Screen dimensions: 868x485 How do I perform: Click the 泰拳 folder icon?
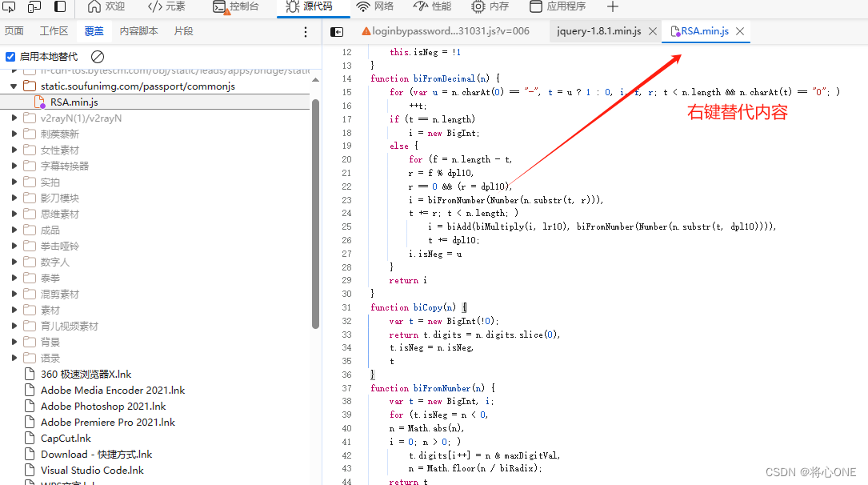tap(30, 278)
